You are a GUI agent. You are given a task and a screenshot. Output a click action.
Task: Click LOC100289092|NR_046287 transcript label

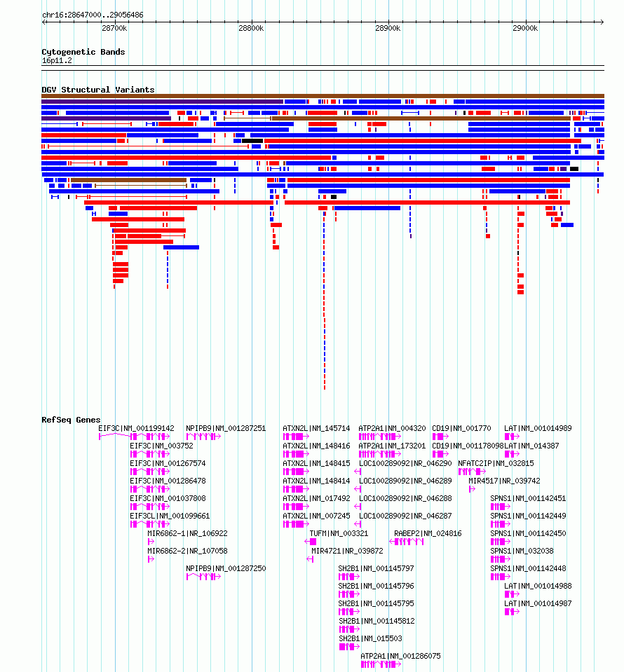pos(405,516)
